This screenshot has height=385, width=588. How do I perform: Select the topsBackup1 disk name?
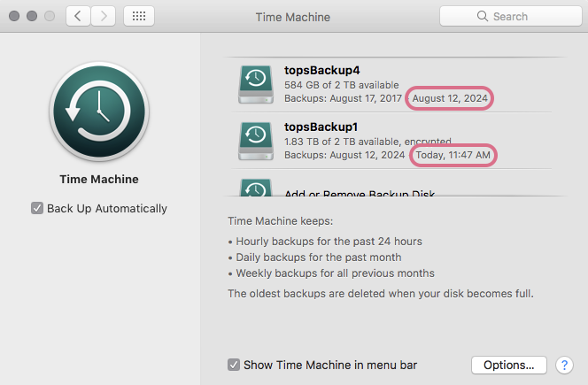point(321,127)
